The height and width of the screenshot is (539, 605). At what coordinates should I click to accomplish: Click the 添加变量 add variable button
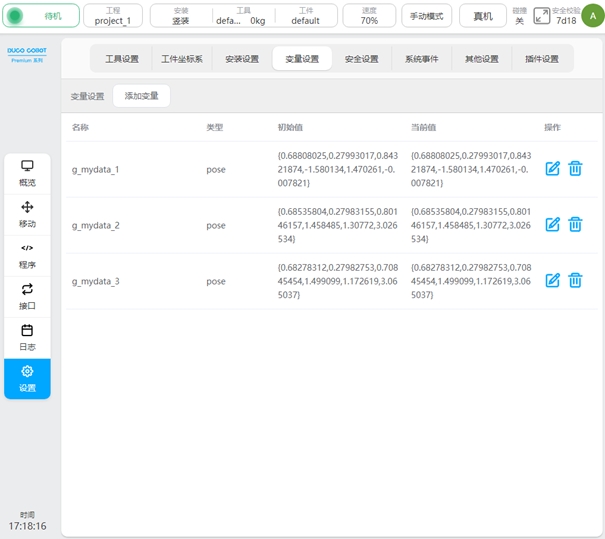(141, 96)
